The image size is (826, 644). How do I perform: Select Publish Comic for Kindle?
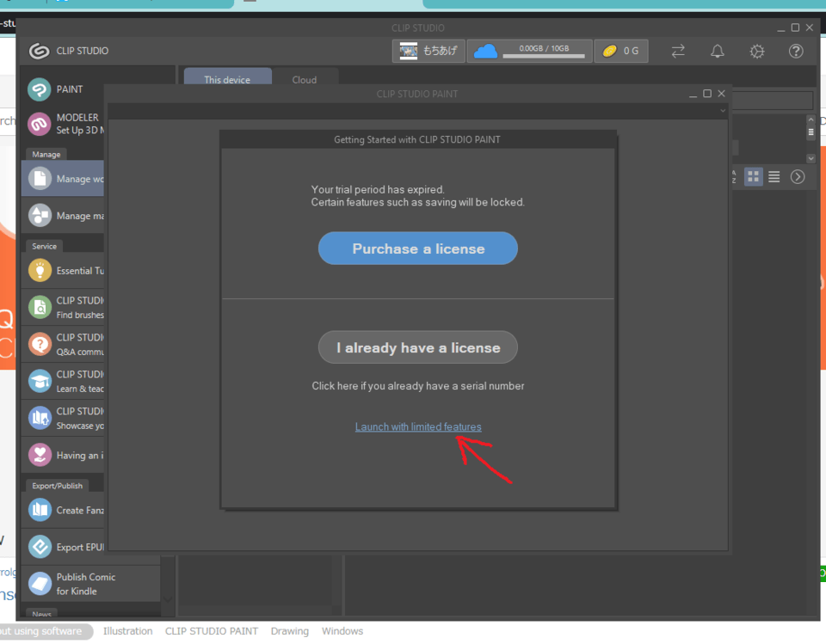pyautogui.click(x=85, y=584)
